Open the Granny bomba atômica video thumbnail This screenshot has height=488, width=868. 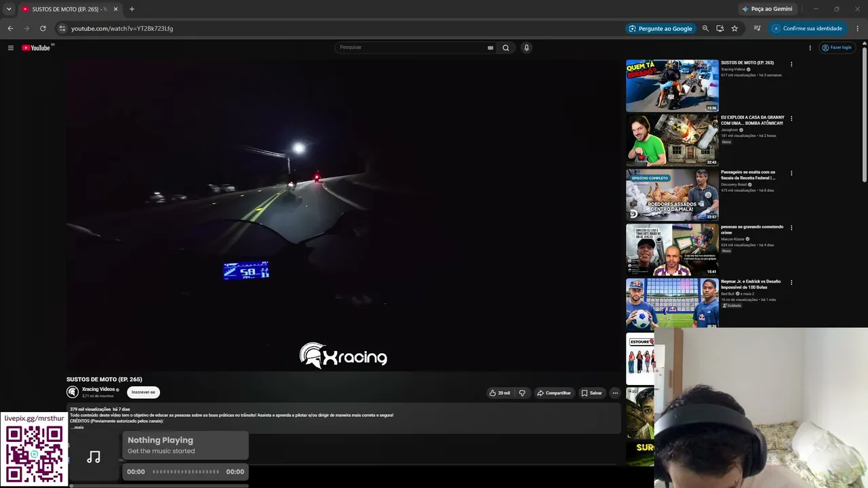click(x=672, y=140)
